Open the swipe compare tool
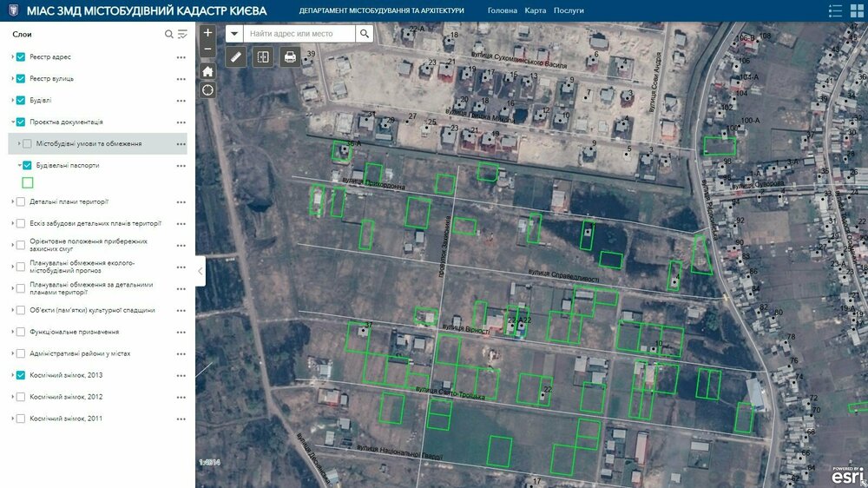868x488 pixels. pyautogui.click(x=263, y=56)
